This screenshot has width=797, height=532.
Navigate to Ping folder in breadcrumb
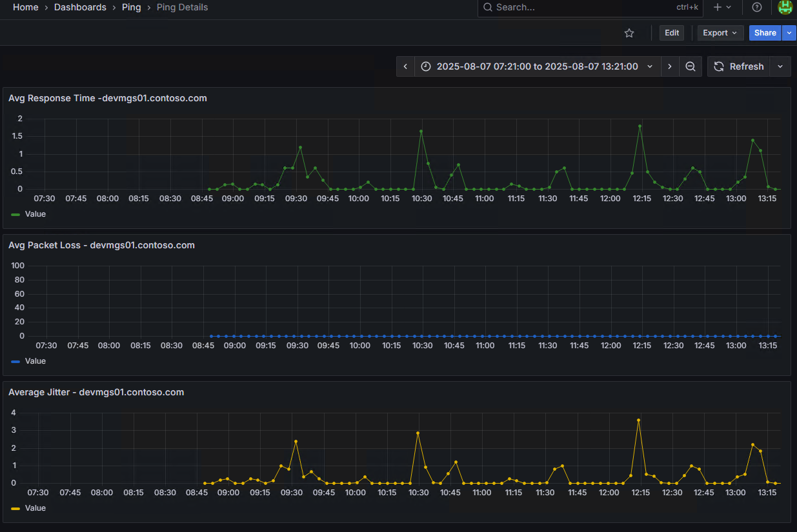(x=132, y=7)
